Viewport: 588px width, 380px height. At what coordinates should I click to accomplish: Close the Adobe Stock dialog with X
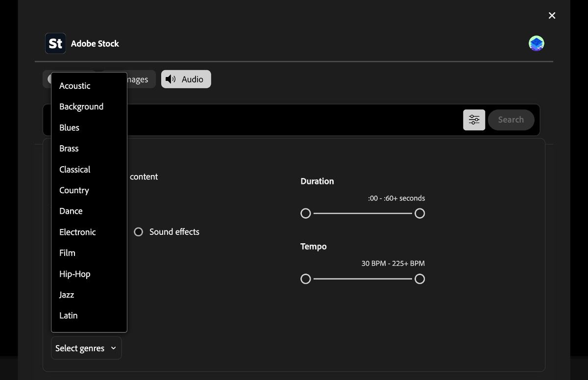click(x=552, y=16)
